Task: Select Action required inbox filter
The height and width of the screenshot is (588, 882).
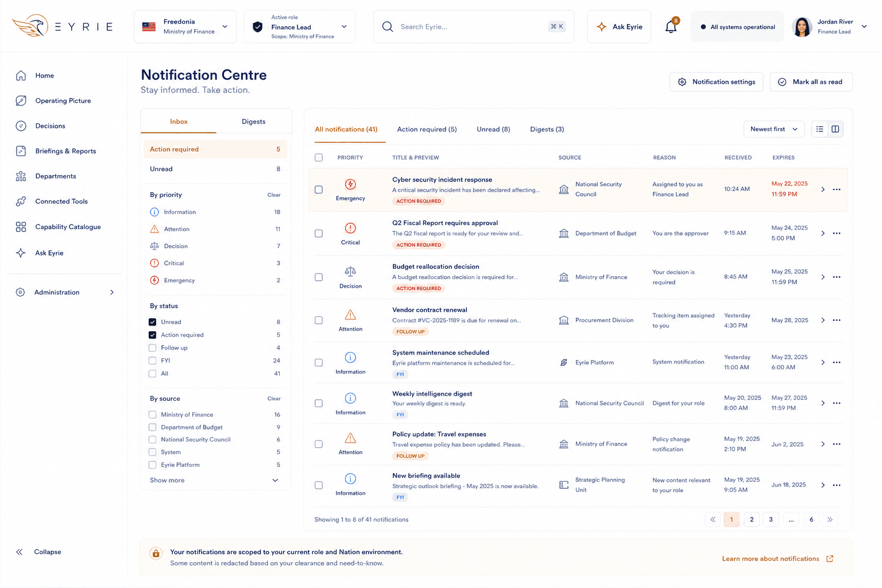Action: [x=215, y=149]
